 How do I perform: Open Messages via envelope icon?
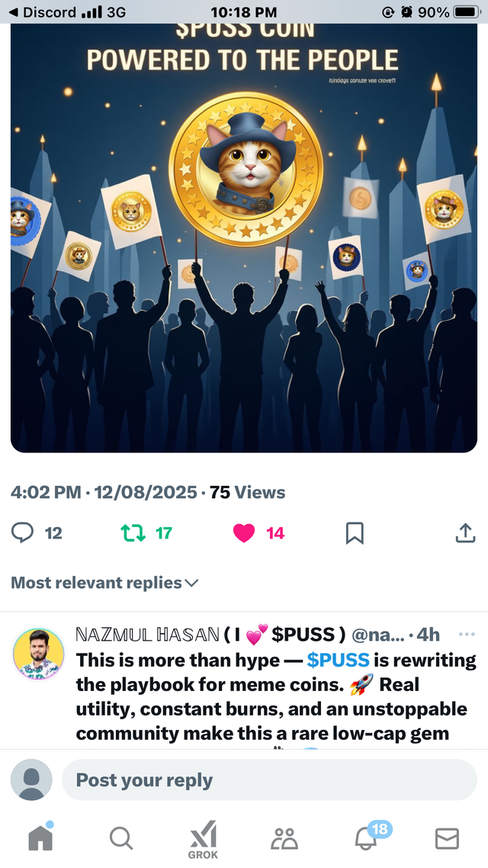point(447,837)
